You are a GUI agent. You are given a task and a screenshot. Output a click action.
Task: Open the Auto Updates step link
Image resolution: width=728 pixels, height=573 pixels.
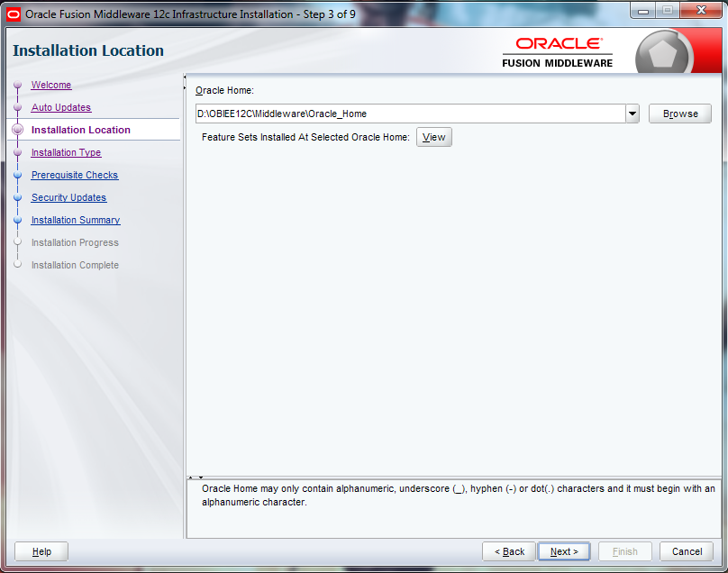click(x=61, y=107)
